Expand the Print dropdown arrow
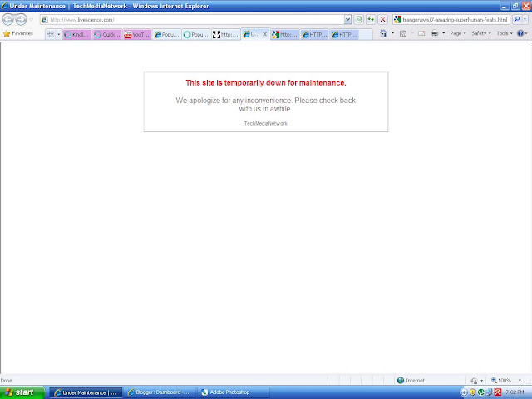 coord(443,33)
